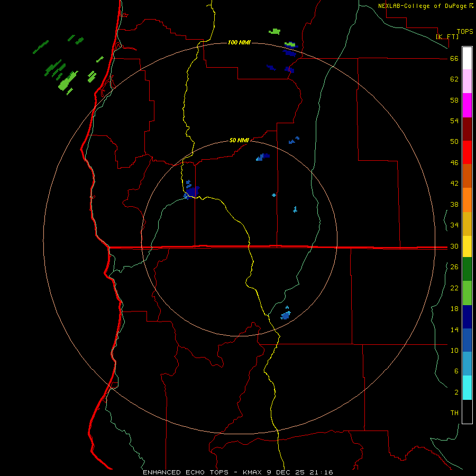Click the [K FT] units label
The width and height of the screenshot is (476, 476).
(447, 36)
